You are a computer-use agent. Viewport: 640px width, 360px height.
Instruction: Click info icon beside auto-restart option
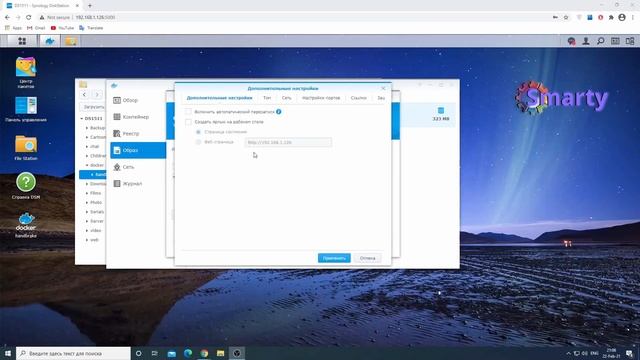[x=278, y=111]
